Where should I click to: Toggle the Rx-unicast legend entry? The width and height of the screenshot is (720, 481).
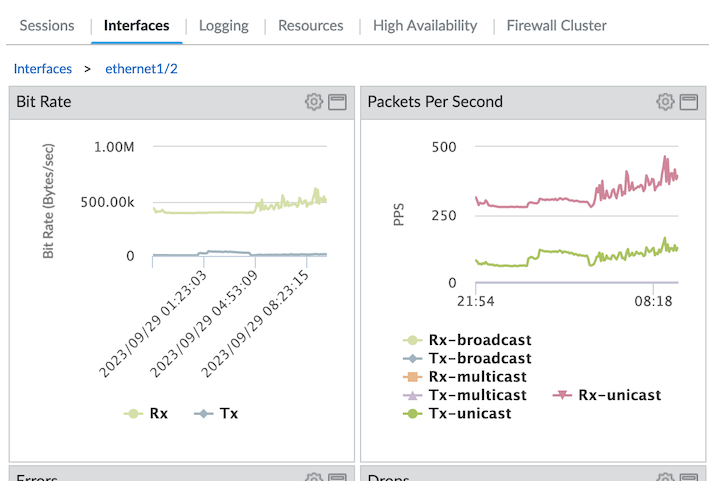607,395
